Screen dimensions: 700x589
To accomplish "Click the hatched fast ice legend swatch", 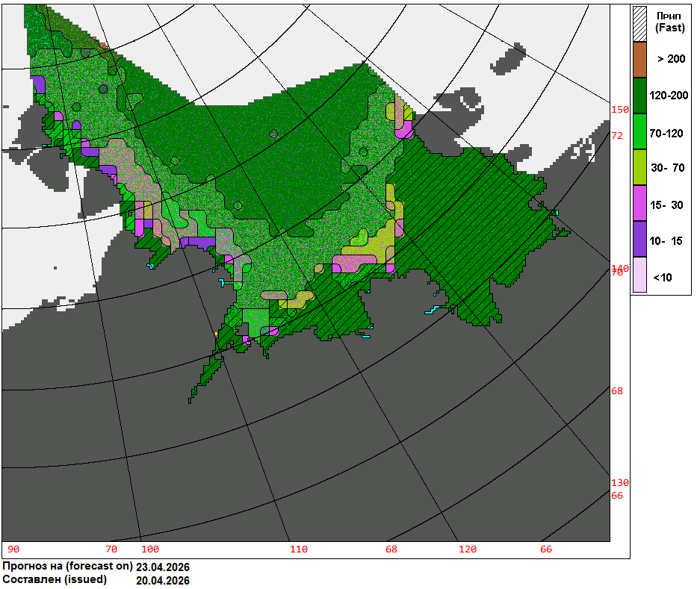I will point(639,23).
